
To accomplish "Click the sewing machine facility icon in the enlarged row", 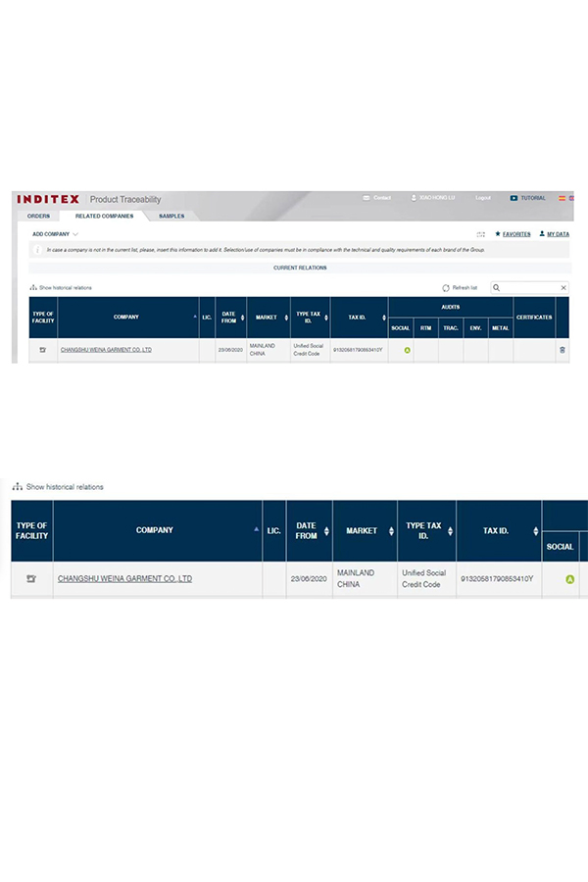I will pos(31,578).
